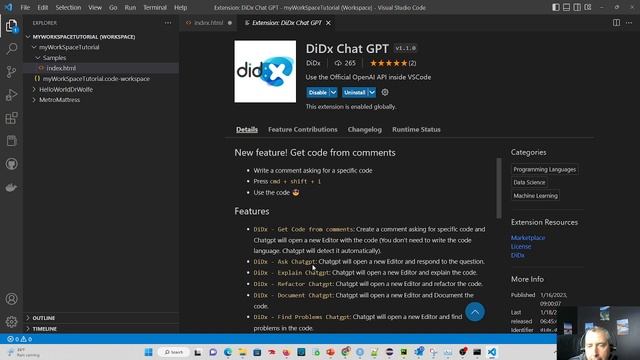Open the Go menu
Screen dimensions: 640x360
[x=113, y=7]
